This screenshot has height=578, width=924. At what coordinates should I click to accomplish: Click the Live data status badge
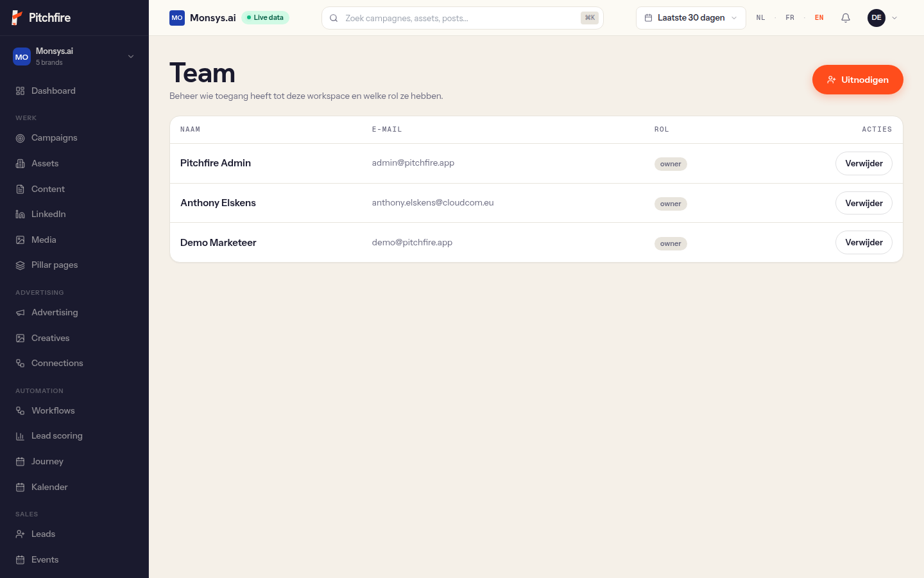(x=266, y=18)
